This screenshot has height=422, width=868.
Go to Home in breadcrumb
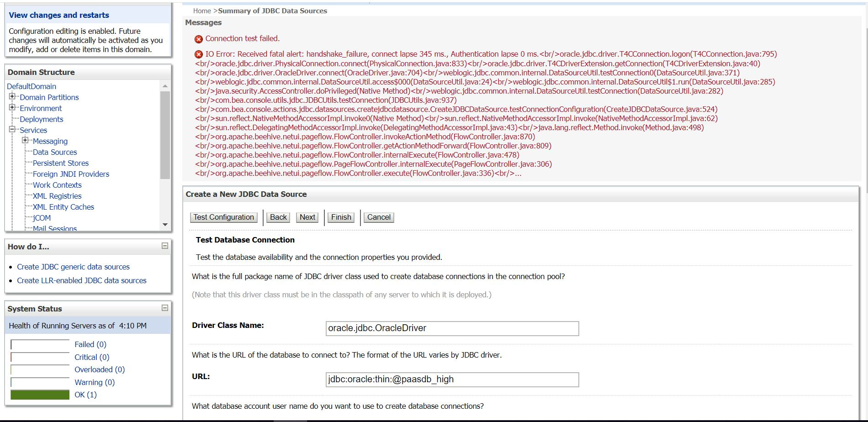tap(202, 11)
